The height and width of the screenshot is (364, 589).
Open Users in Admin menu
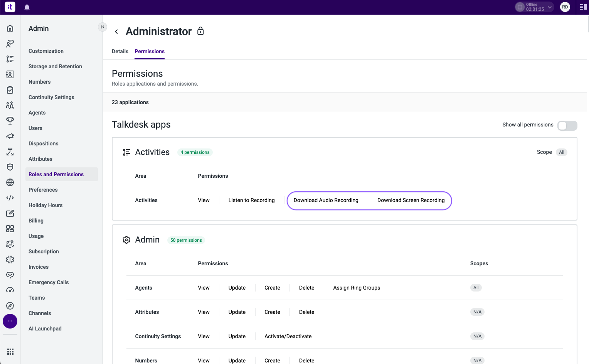[35, 128]
